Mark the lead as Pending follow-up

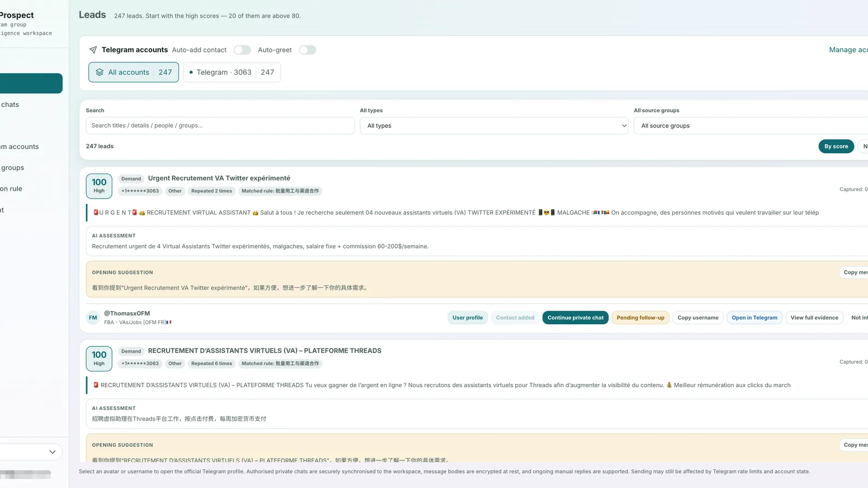tap(640, 318)
